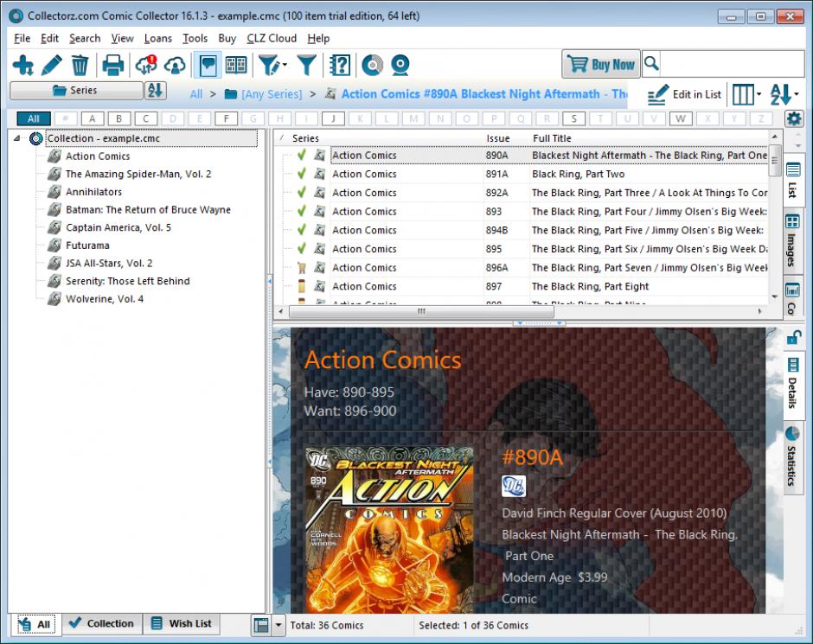Open the vertical List panel tab
Viewport: 813px width, 644px height.
click(x=793, y=181)
